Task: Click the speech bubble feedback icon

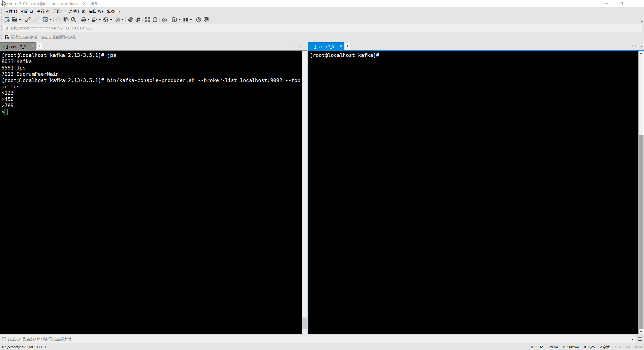Action: pos(206,20)
